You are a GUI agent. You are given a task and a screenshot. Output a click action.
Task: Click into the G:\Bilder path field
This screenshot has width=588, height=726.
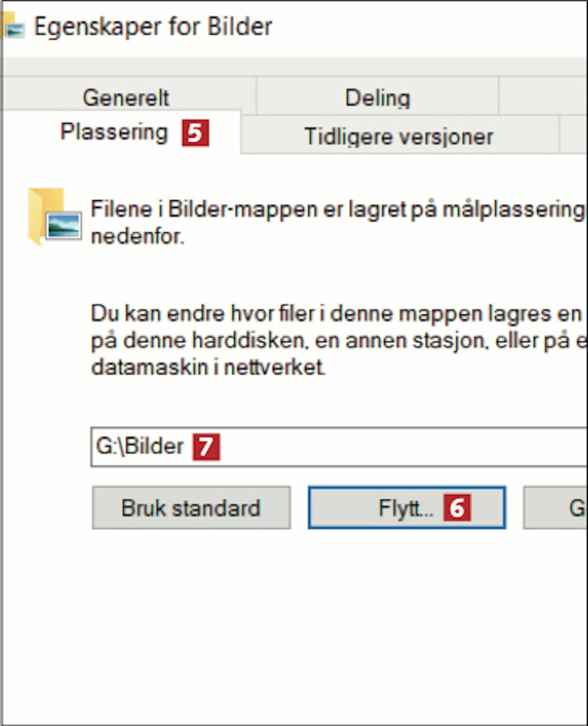point(392,447)
